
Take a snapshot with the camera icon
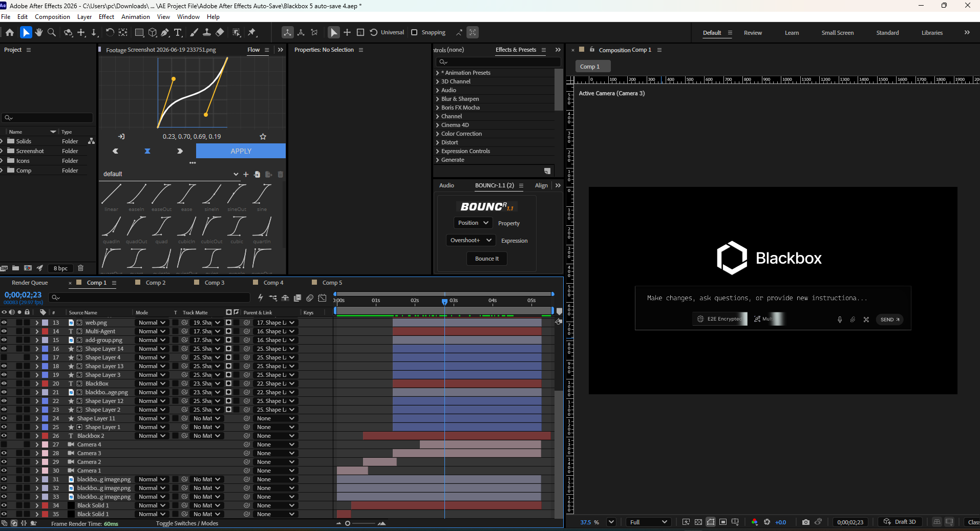tap(806, 522)
